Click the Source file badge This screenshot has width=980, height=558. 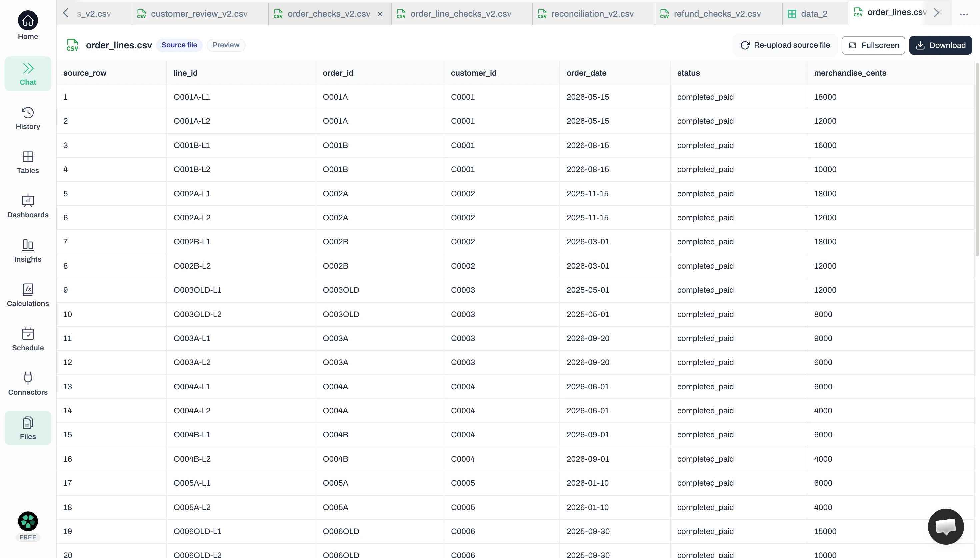[179, 45]
